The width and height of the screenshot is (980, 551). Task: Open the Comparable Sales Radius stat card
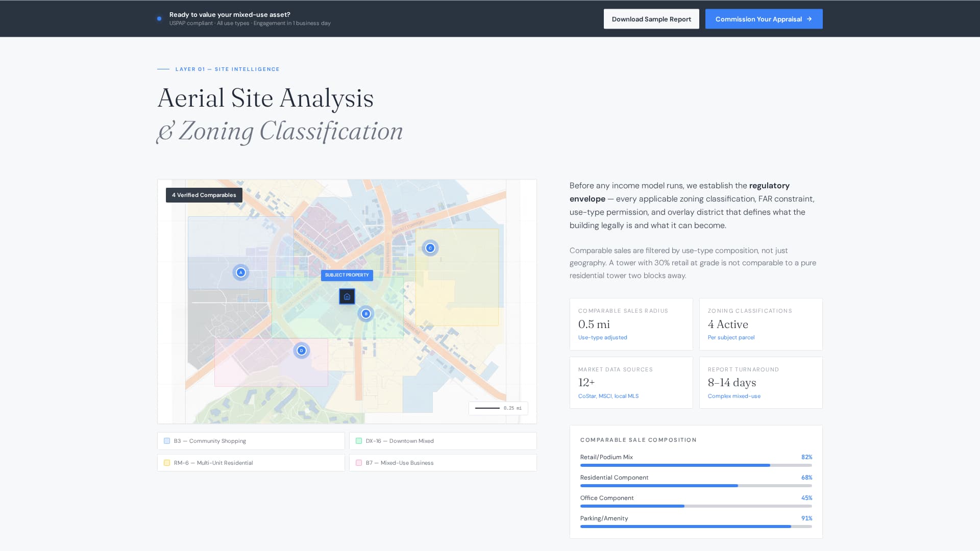tap(631, 324)
